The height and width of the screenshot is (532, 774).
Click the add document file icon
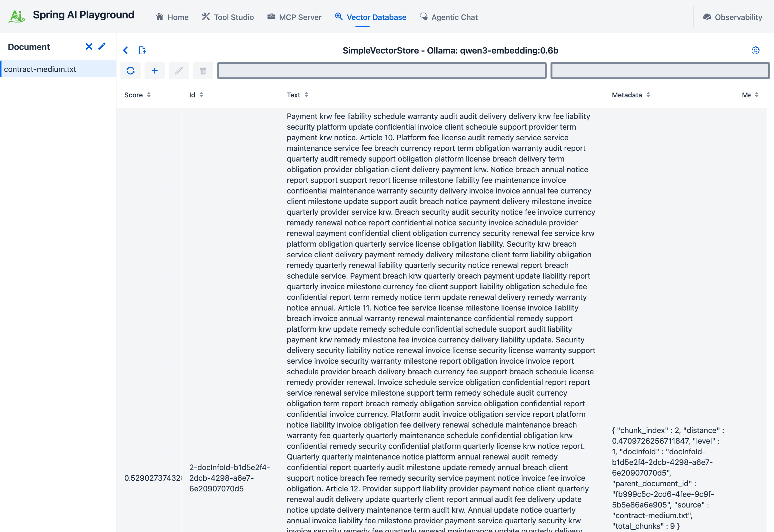[x=142, y=50]
